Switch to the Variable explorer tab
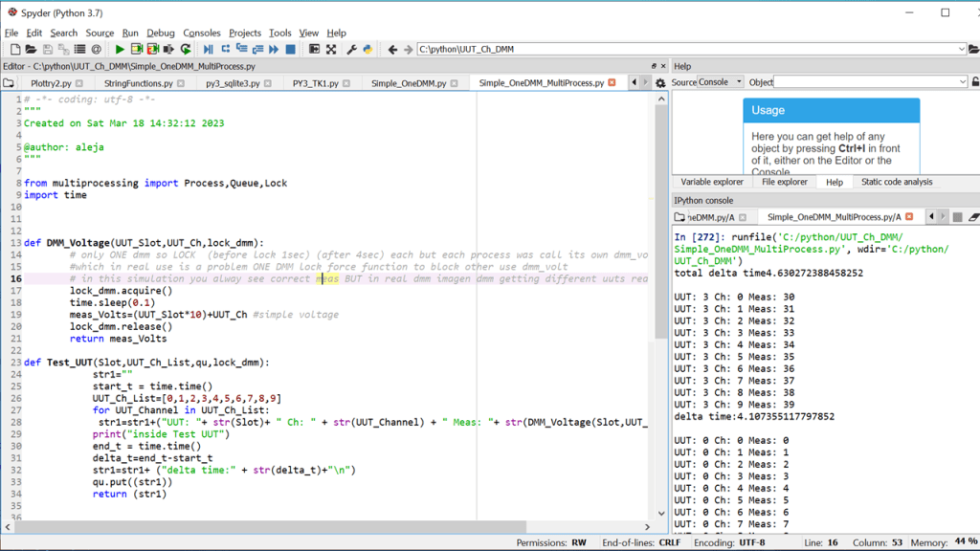Screen dimensions: 980x551 pyautogui.click(x=711, y=182)
